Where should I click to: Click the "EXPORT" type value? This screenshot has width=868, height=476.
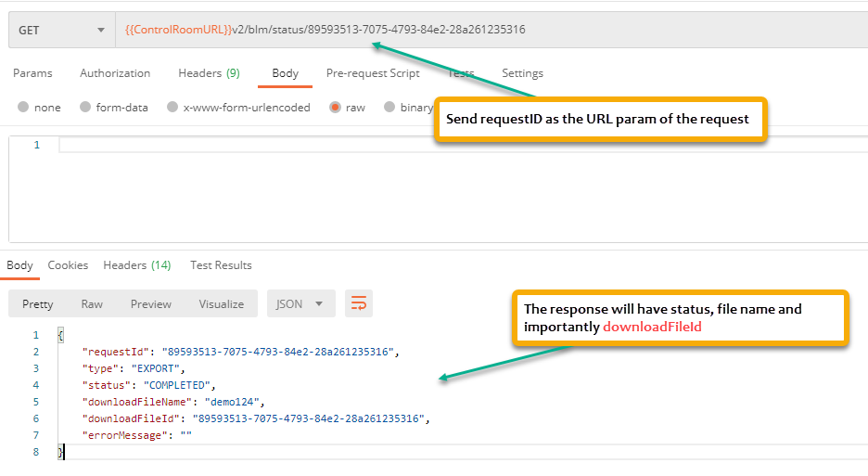pos(156,368)
